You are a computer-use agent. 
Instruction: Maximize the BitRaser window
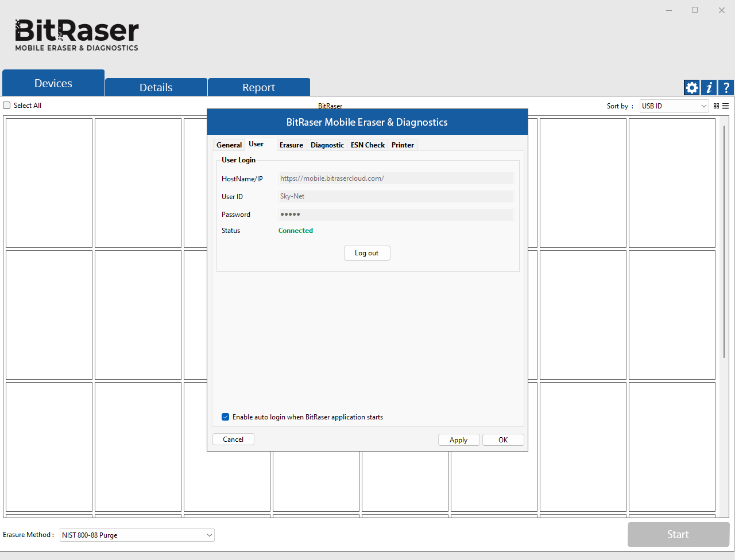tap(695, 10)
